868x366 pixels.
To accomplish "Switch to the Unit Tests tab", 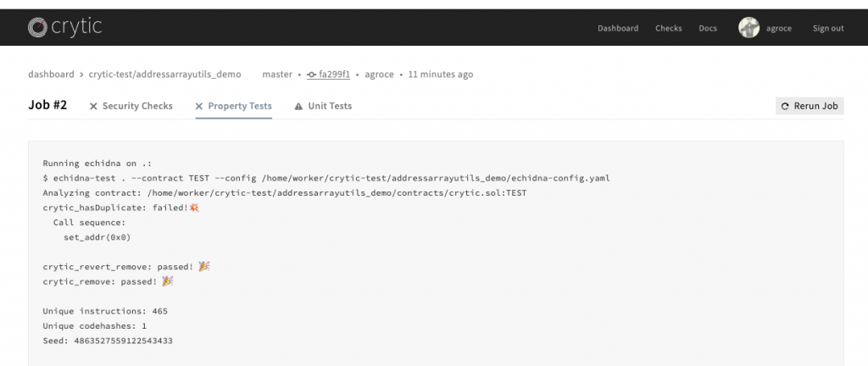I will 329,107.
